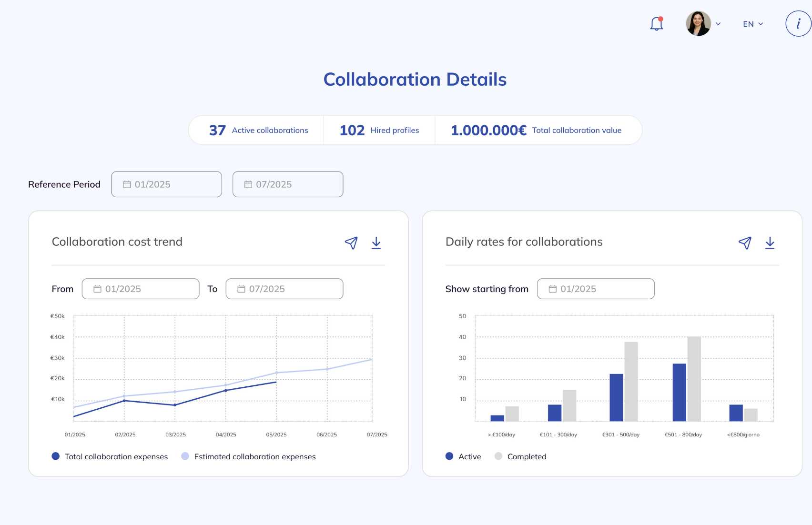The height and width of the screenshot is (525, 812).
Task: Open the notification bell
Action: click(655, 23)
